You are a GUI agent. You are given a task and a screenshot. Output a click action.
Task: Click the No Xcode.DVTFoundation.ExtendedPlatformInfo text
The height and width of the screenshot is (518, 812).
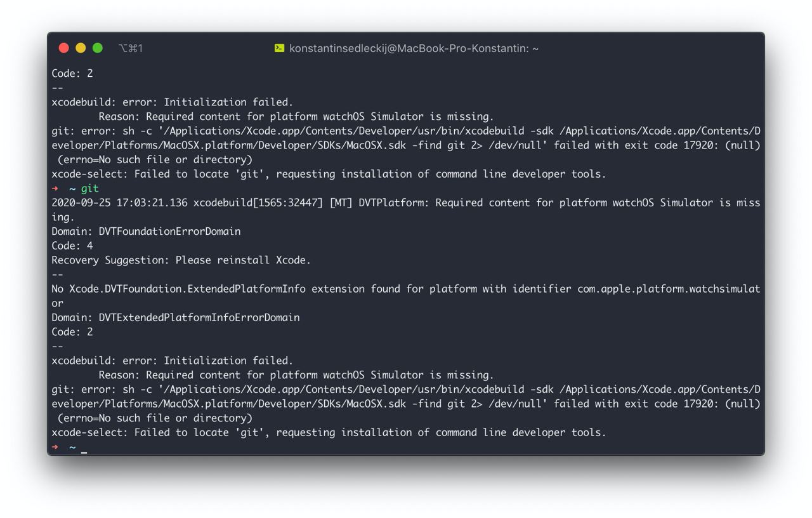point(178,289)
